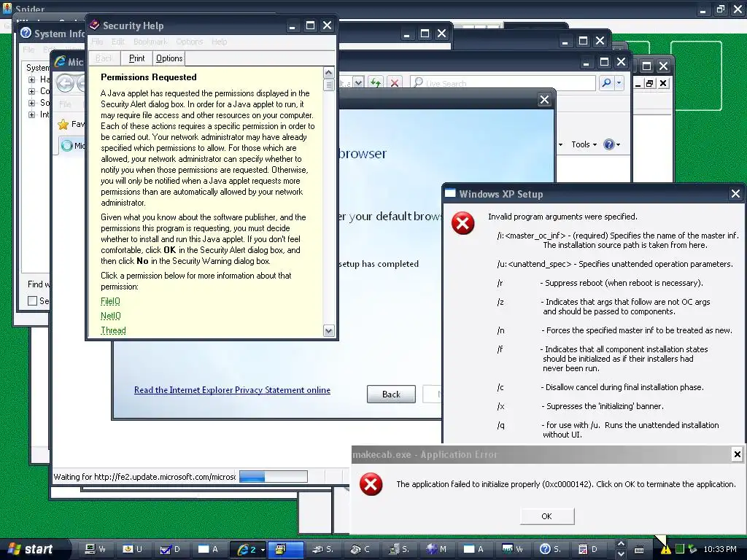Image resolution: width=747 pixels, height=560 pixels.
Task: Open taskbar item labeled W next to start
Action: (x=95, y=549)
